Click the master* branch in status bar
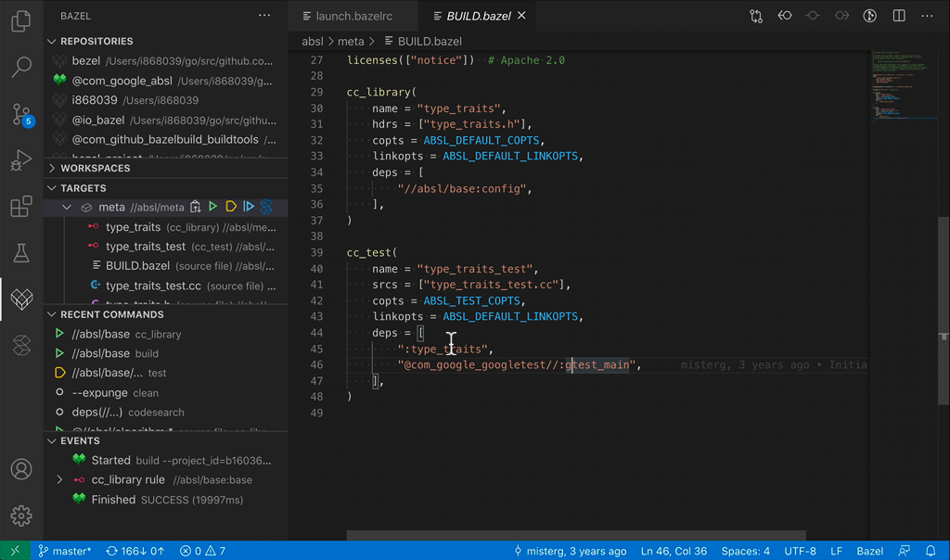 64,551
